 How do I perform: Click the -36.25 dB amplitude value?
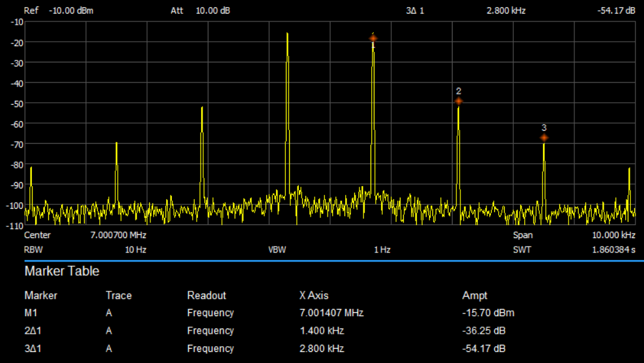point(482,330)
